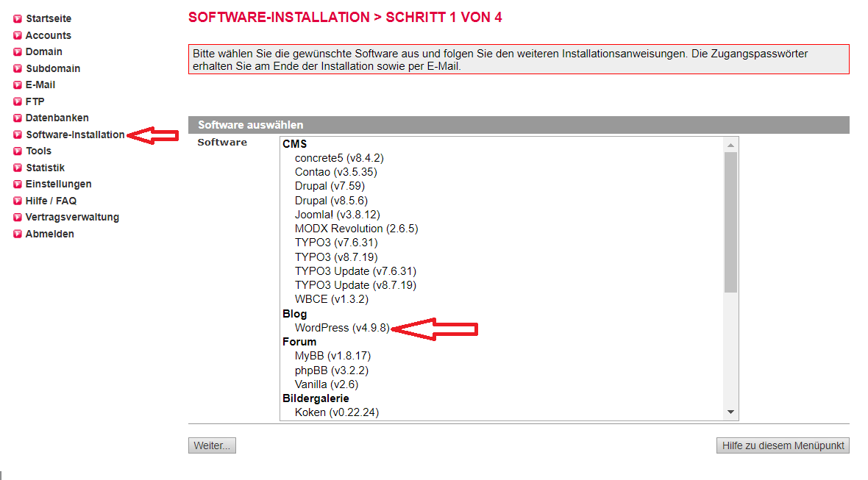Select Drupal (v8.5.6) in the list
This screenshot has height=480, width=868.
[x=332, y=201]
